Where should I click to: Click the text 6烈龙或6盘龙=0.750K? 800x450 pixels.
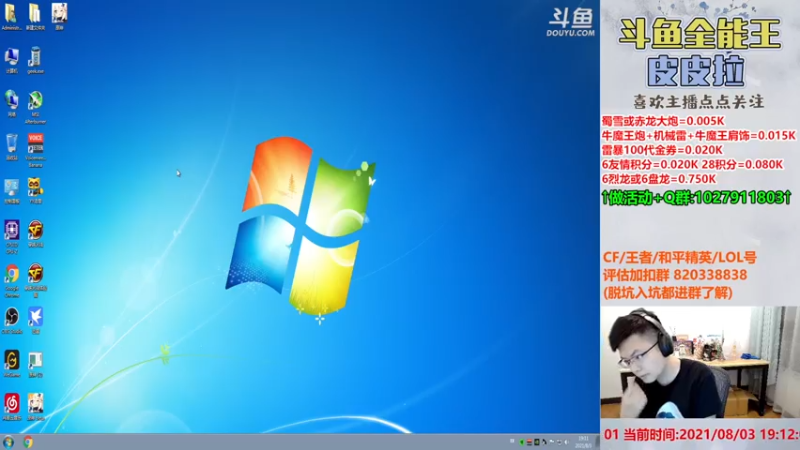tap(658, 179)
